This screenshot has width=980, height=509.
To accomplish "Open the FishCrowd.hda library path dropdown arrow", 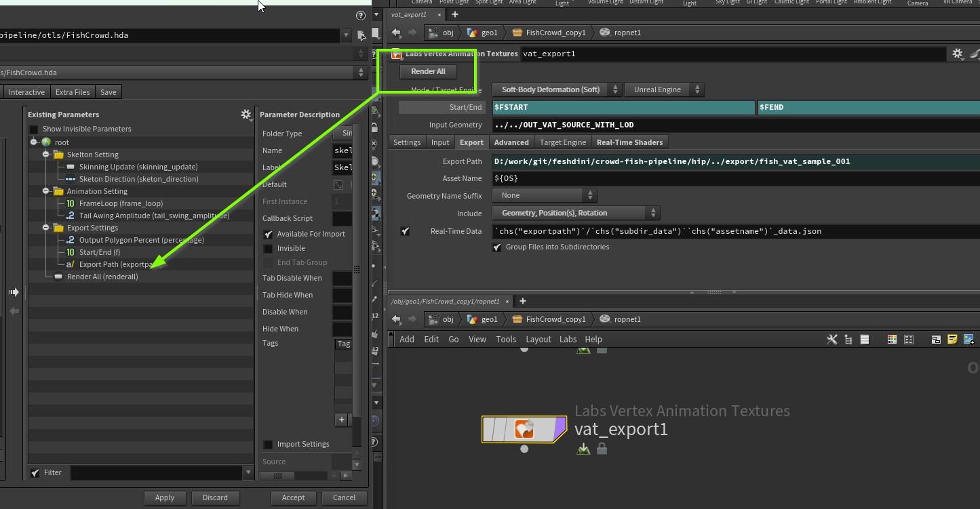I will [346, 35].
